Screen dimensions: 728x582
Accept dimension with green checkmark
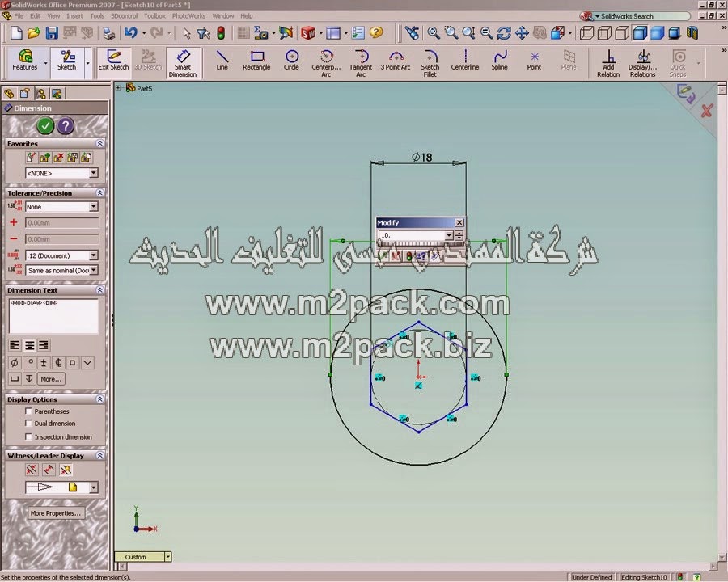pyautogui.click(x=45, y=125)
